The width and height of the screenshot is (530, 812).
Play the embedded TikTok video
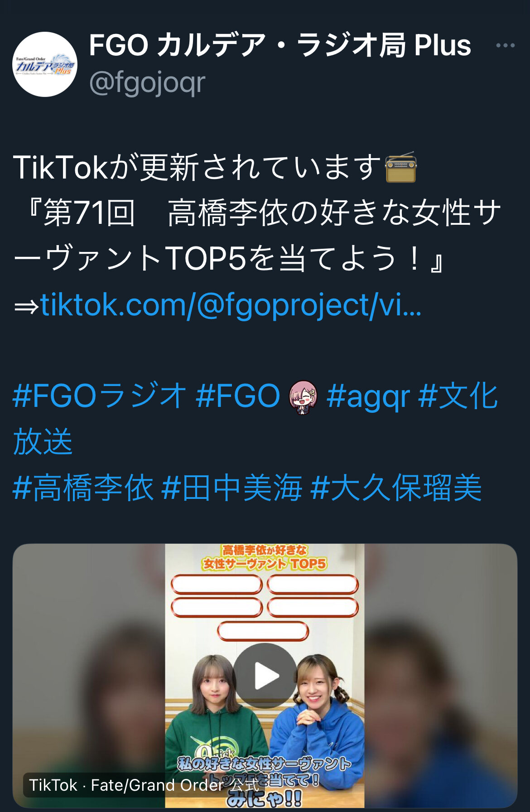point(265,675)
